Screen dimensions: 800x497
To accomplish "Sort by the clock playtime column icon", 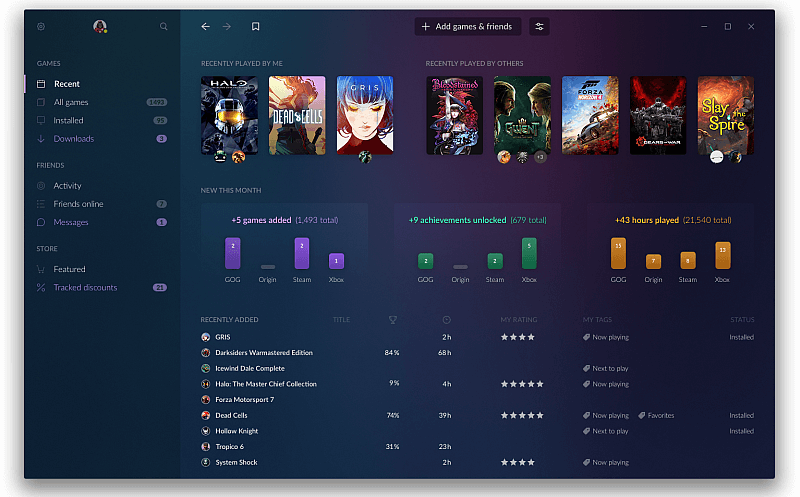I will (x=446, y=320).
